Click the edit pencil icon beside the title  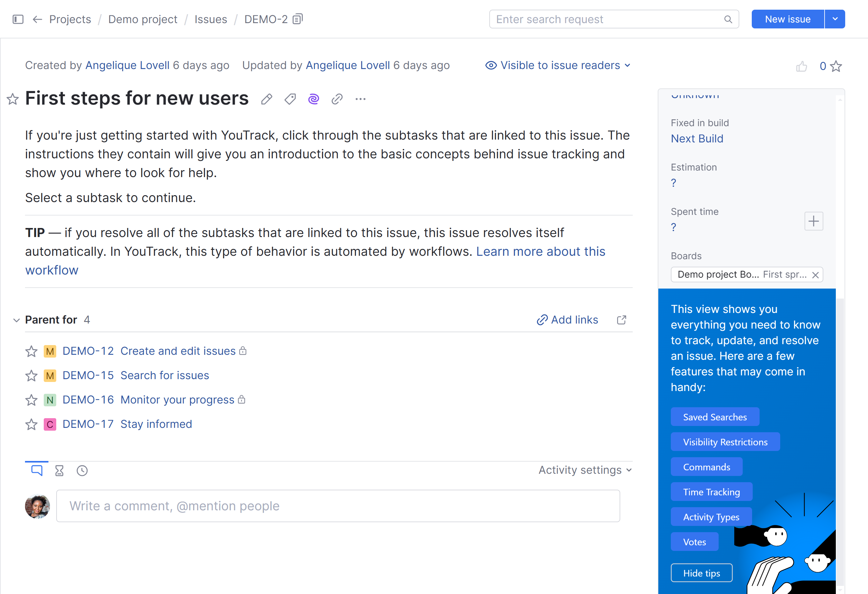tap(266, 99)
